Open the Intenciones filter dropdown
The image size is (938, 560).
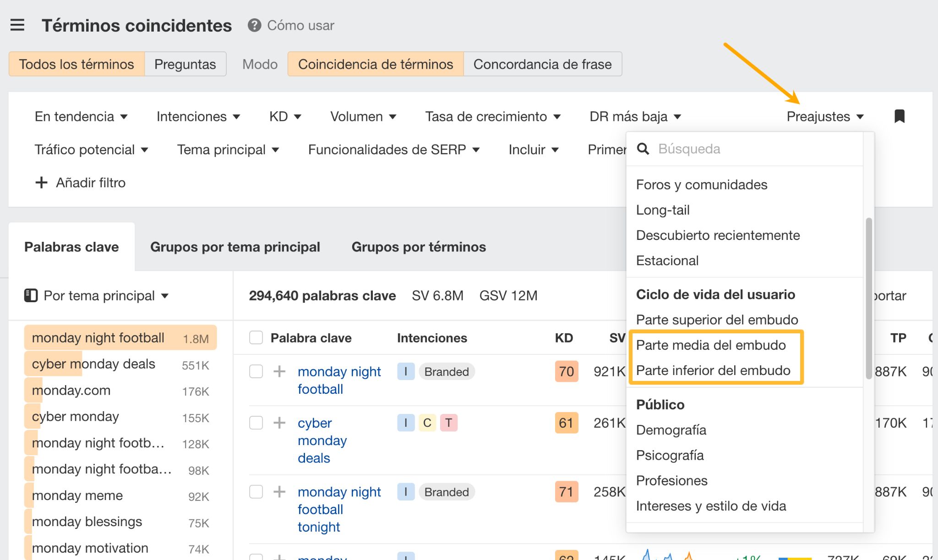click(x=198, y=117)
